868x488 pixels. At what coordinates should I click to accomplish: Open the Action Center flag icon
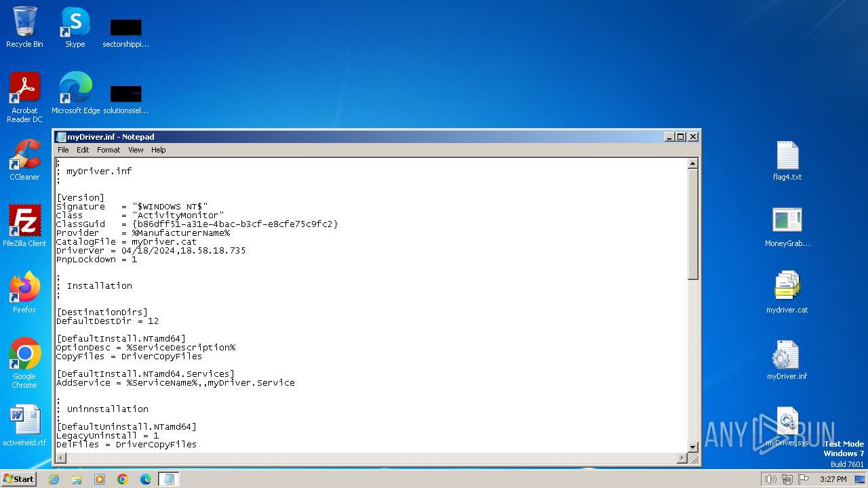[804, 479]
